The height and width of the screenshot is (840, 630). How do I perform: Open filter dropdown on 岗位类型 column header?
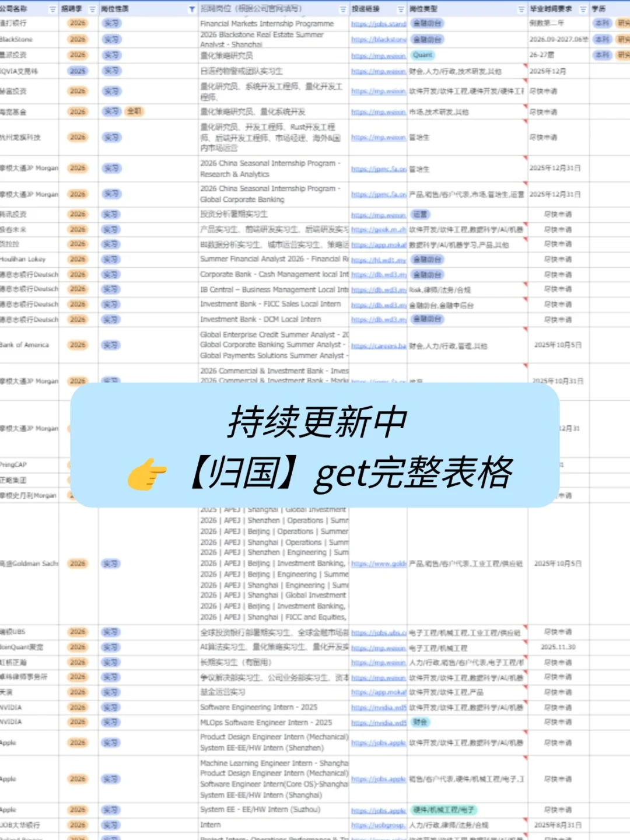521,9
